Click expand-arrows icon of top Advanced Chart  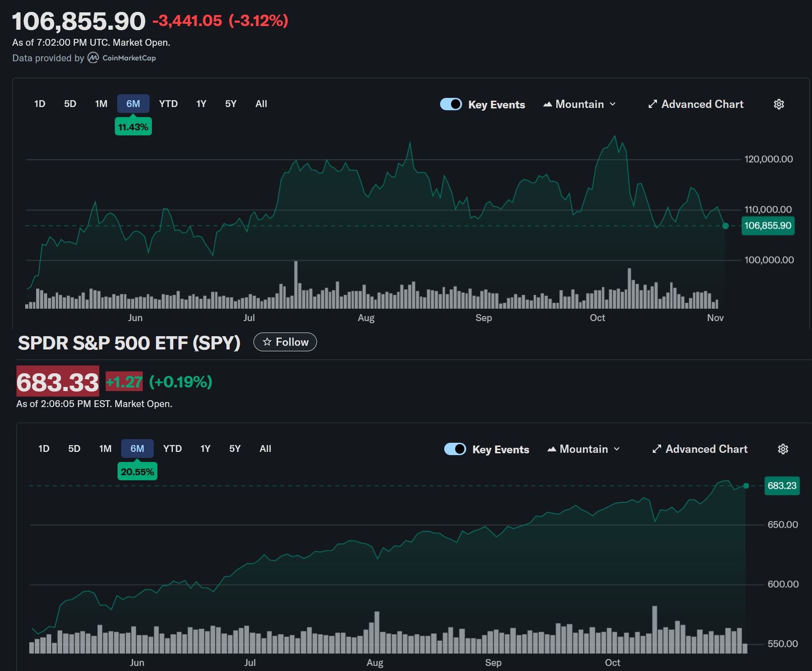click(x=653, y=104)
